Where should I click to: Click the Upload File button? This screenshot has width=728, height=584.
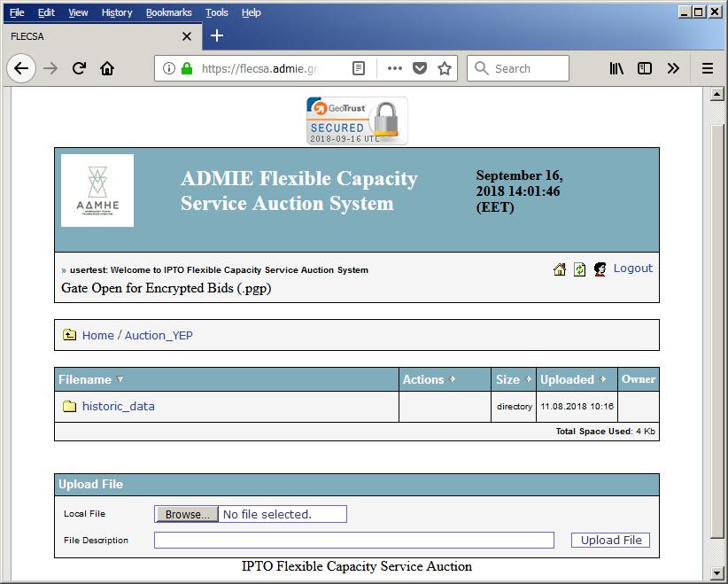[610, 541]
